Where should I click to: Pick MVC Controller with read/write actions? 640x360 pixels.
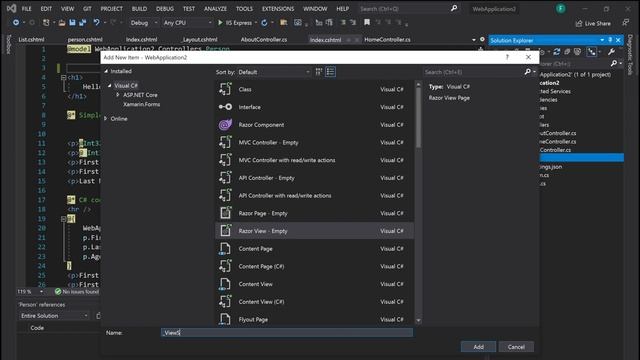(x=314, y=160)
